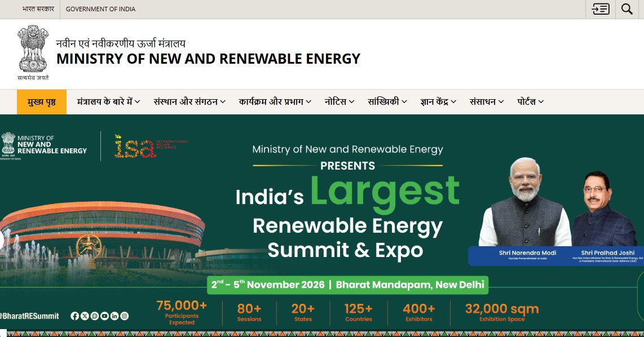
Task: Open the Facebook icon on summit banner
Action: pyautogui.click(x=75, y=316)
